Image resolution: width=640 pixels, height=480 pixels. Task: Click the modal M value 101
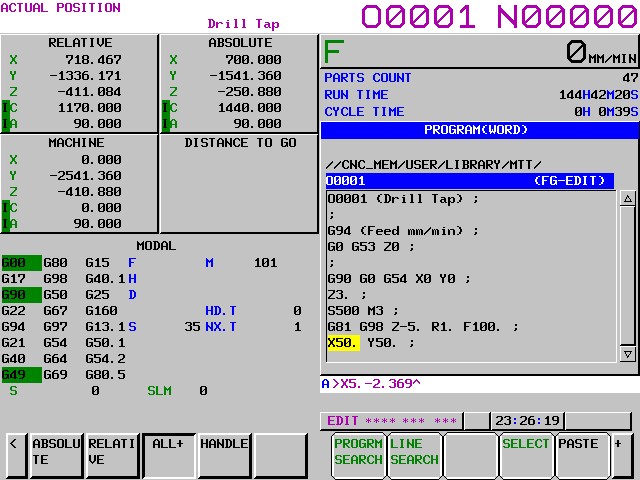click(266, 263)
